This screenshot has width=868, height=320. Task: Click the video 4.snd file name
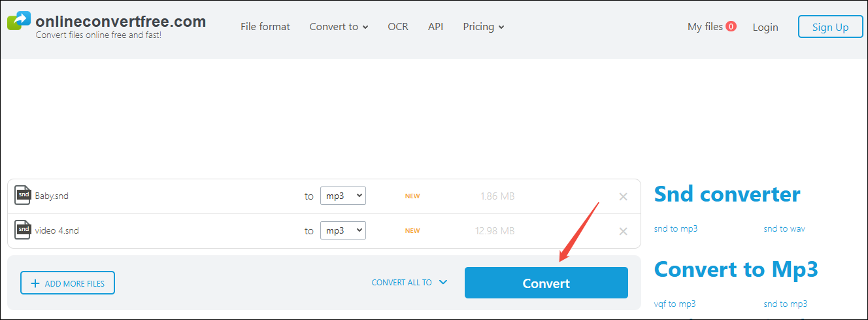[x=57, y=230]
